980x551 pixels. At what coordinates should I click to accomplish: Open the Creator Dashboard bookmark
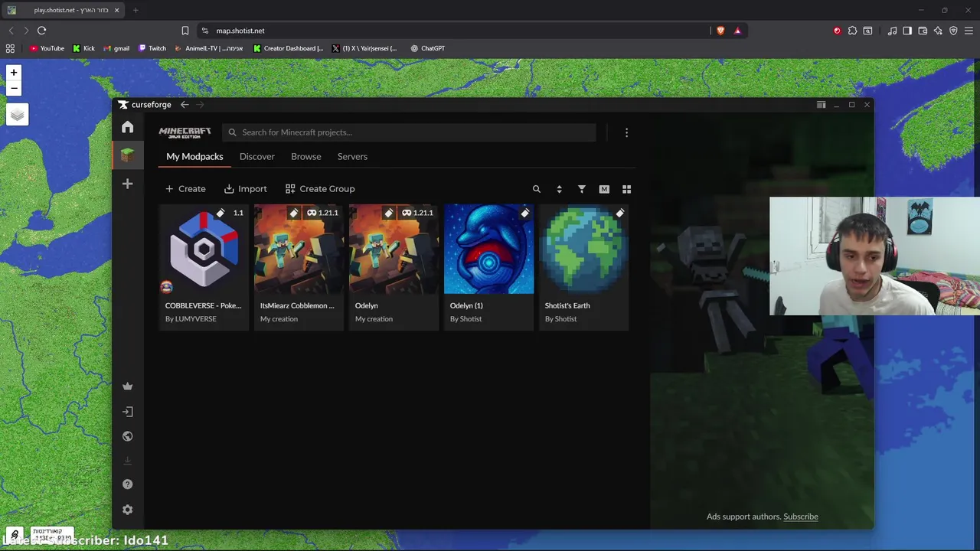coord(289,48)
